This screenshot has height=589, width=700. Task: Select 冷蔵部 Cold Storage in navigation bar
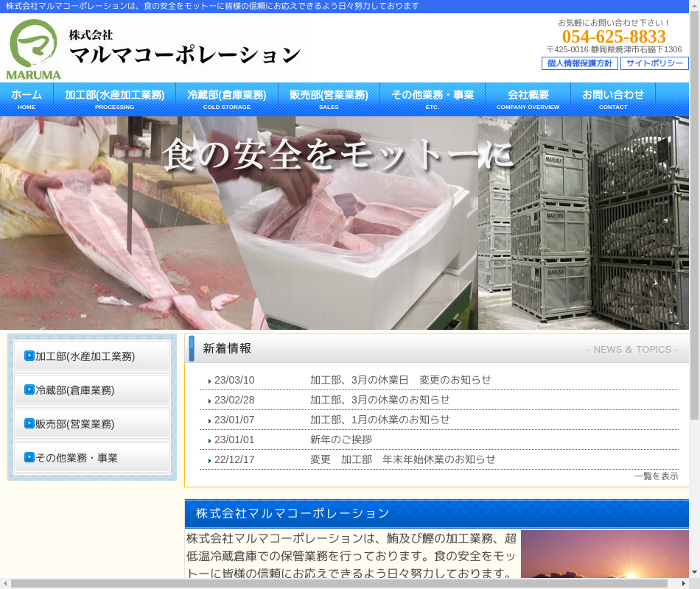tap(226, 99)
